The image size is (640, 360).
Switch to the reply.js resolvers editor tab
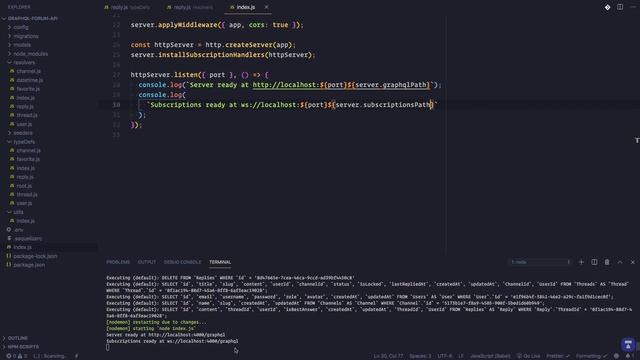[x=190, y=7]
